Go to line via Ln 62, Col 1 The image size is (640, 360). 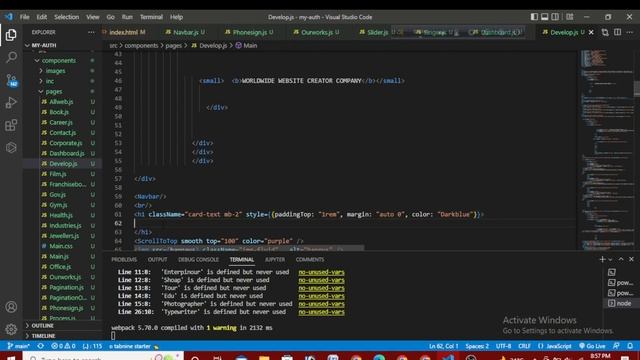(444, 346)
